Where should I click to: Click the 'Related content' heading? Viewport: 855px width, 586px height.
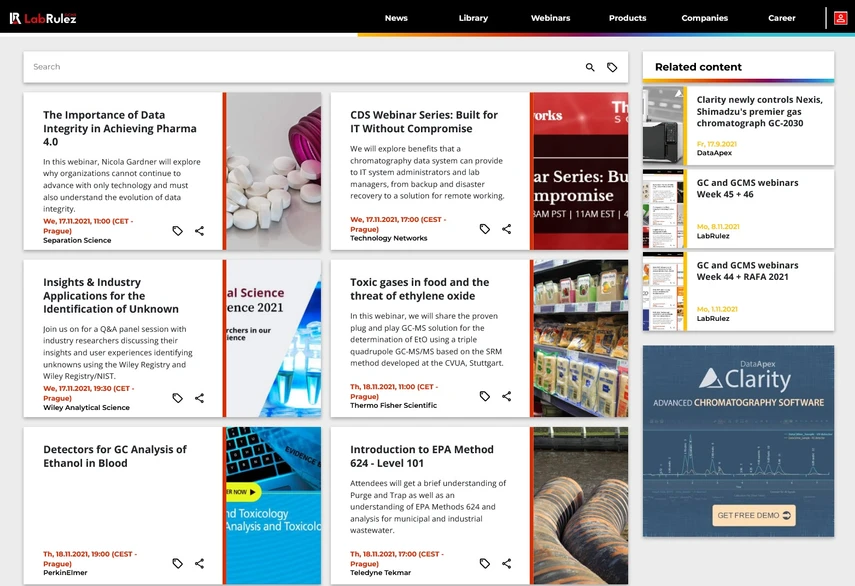[699, 67]
